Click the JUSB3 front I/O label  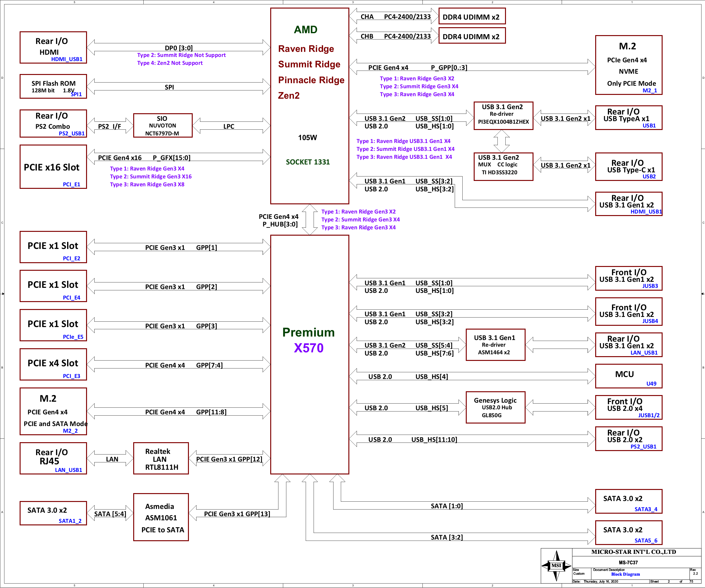[x=650, y=286]
